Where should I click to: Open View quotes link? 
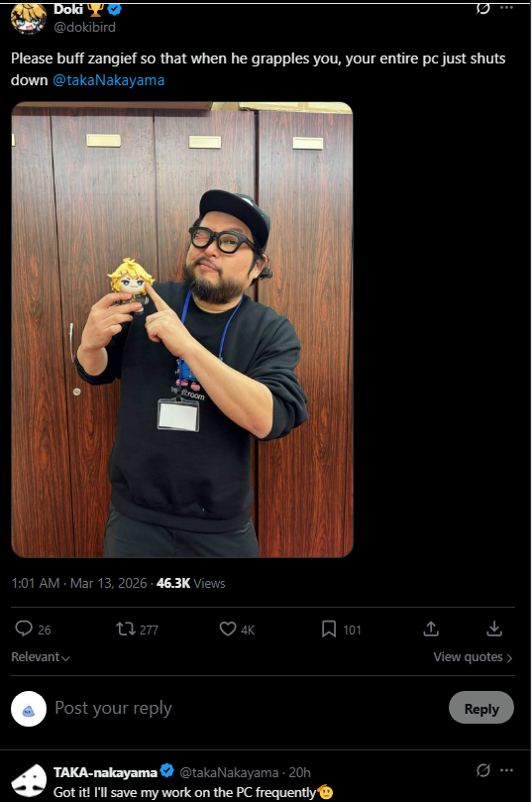473,657
